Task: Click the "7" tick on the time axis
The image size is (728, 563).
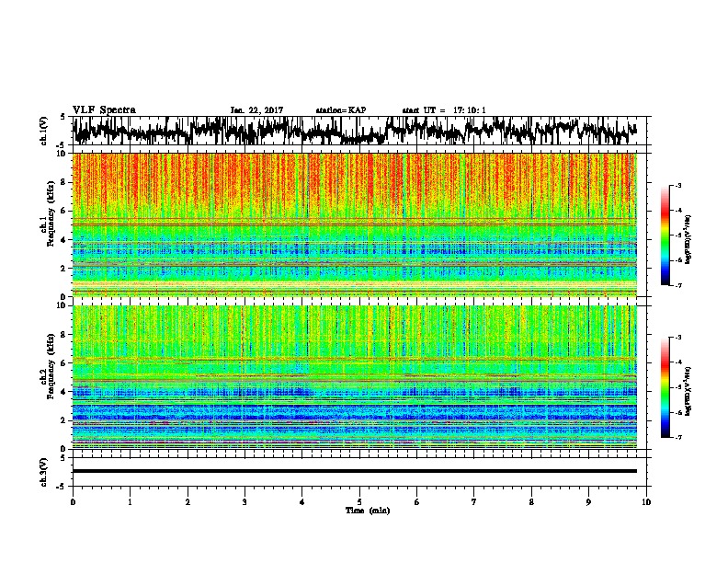Action: [x=474, y=502]
